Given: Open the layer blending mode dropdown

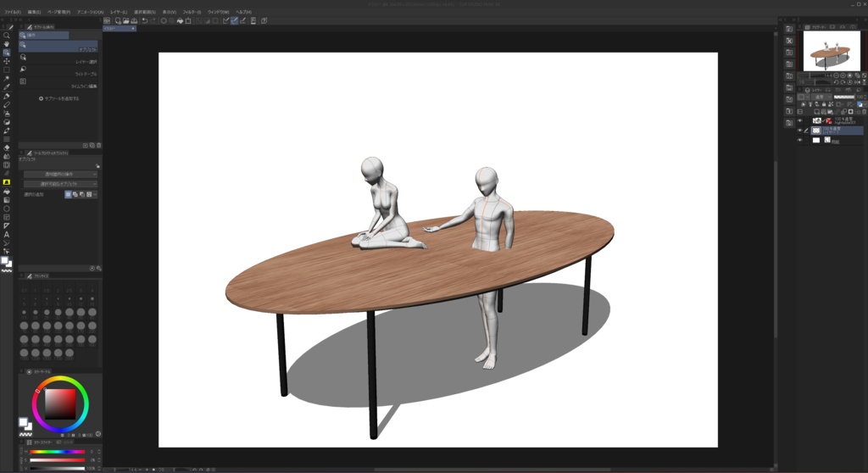Looking at the screenshot, I should 820,97.
